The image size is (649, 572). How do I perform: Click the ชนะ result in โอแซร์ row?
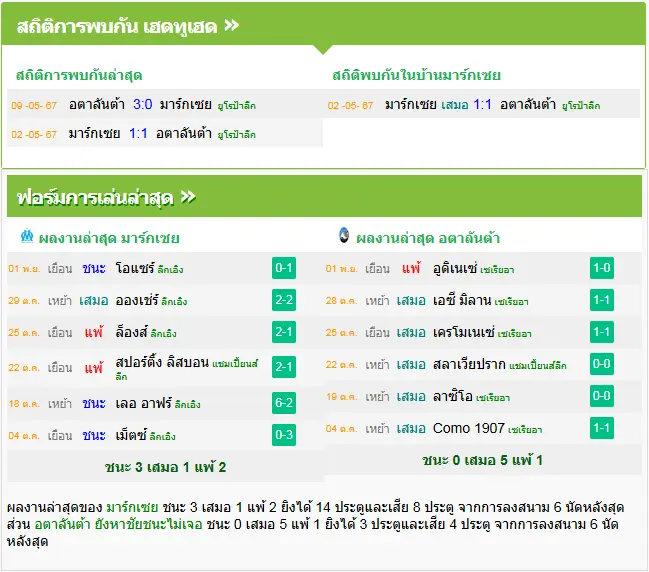click(94, 268)
